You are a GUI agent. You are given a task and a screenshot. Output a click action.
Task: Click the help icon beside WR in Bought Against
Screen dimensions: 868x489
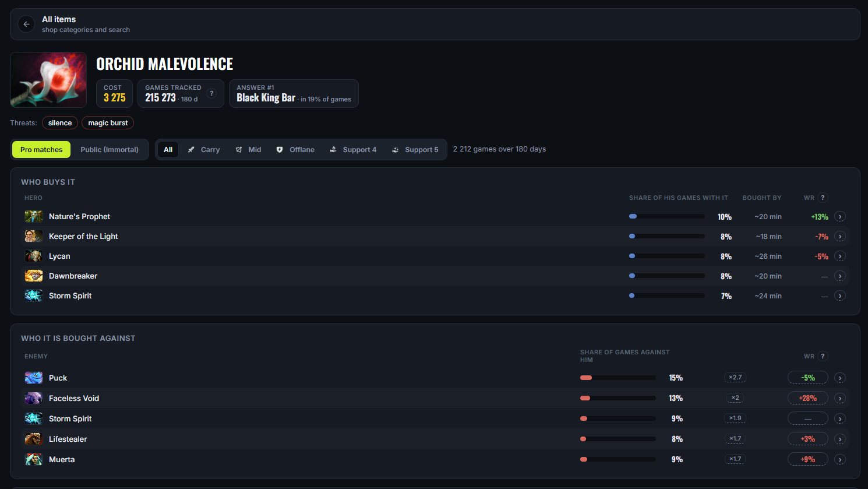pos(823,356)
